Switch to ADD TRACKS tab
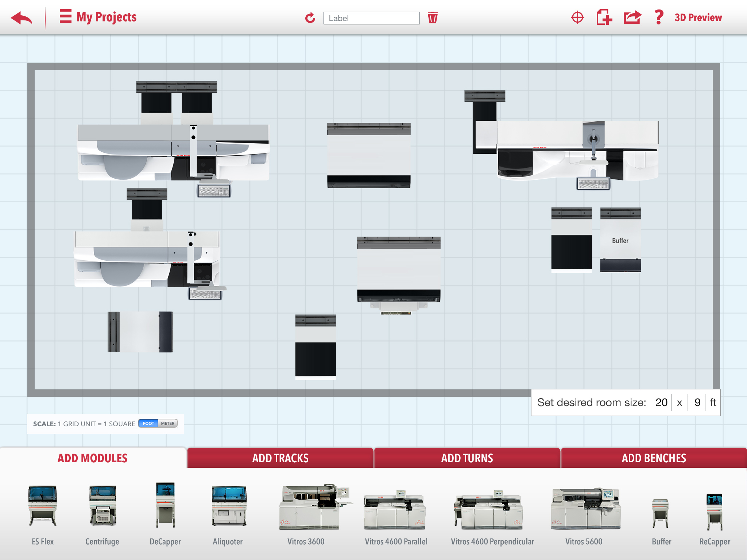This screenshot has width=747, height=560. (x=280, y=458)
